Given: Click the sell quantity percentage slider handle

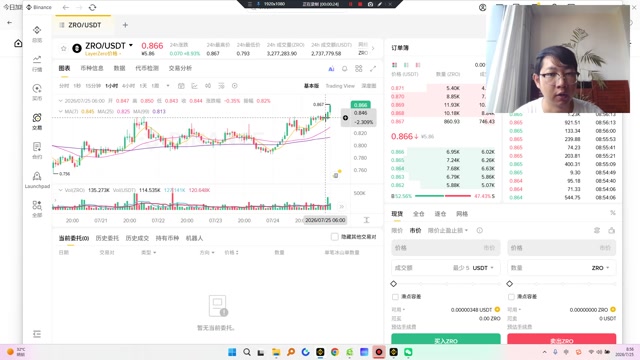Looking at the screenshot, I should tap(509, 284).
